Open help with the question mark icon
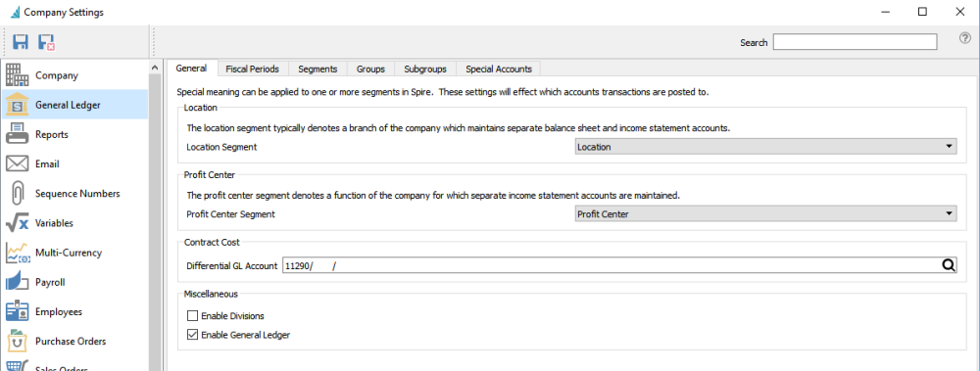The width and height of the screenshot is (980, 371). [965, 38]
